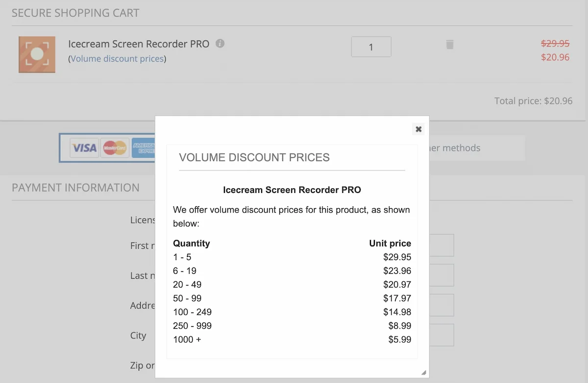The height and width of the screenshot is (383, 588).
Task: Click the 6 - 19 quantity row
Action: click(x=292, y=271)
